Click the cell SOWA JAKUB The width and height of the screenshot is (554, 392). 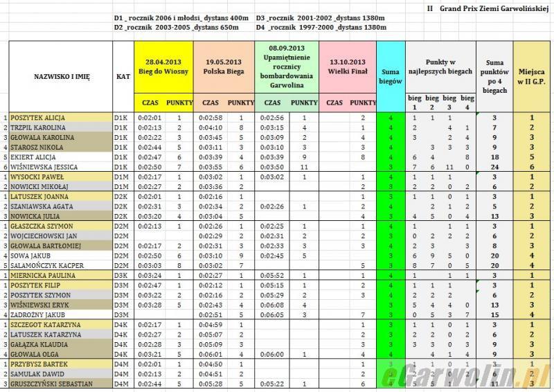click(61, 256)
